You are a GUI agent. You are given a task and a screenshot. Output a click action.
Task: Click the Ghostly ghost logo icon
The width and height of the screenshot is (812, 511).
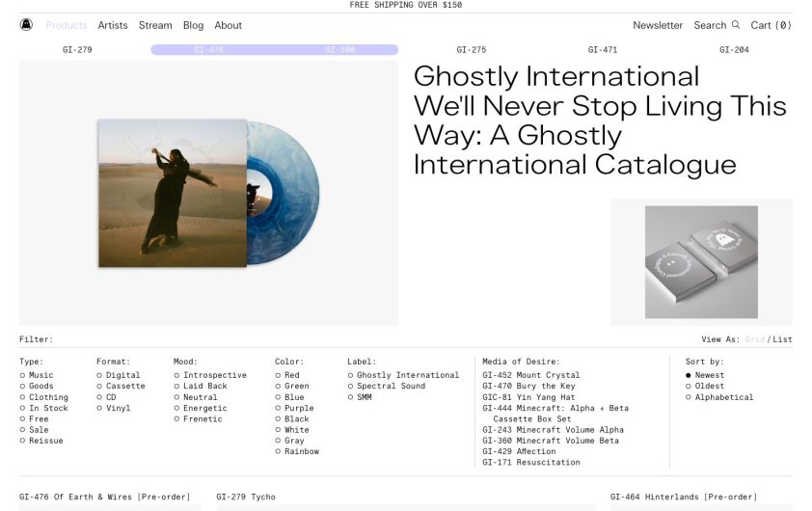26,24
